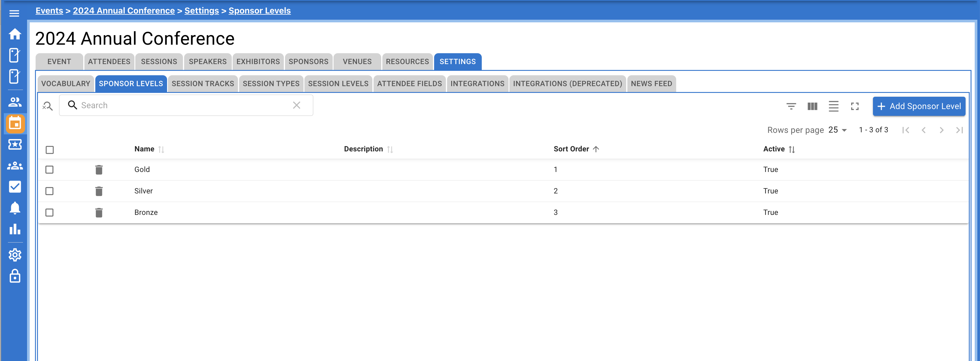Screen dimensions: 980x361
Task: Open the Home icon in the sidebar
Action: click(x=15, y=34)
